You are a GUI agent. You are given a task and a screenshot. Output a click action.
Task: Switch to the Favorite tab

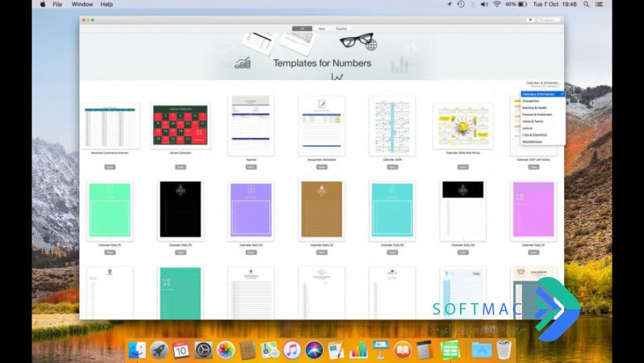[x=341, y=29]
